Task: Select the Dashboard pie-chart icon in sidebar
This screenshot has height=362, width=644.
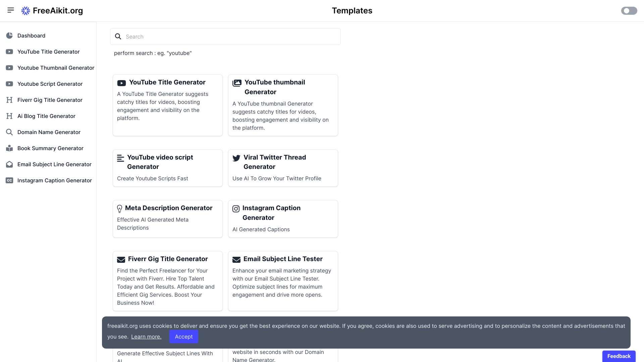Action: tap(9, 36)
